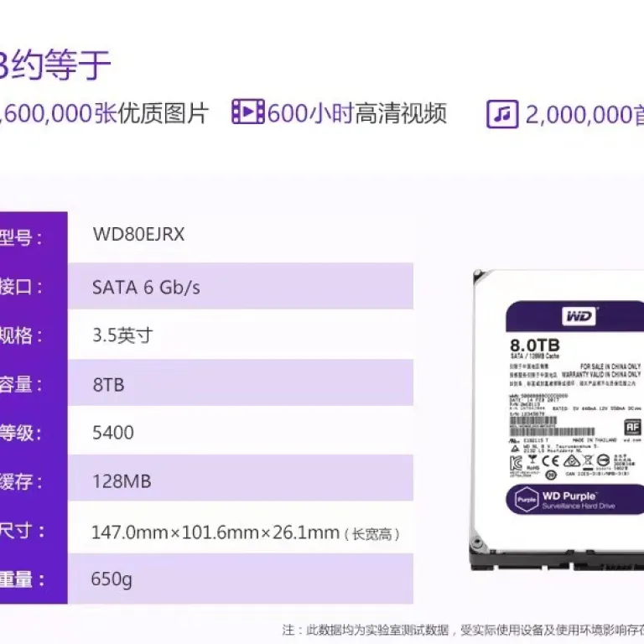
Task: Click the 重量 row label
Action: (21, 579)
